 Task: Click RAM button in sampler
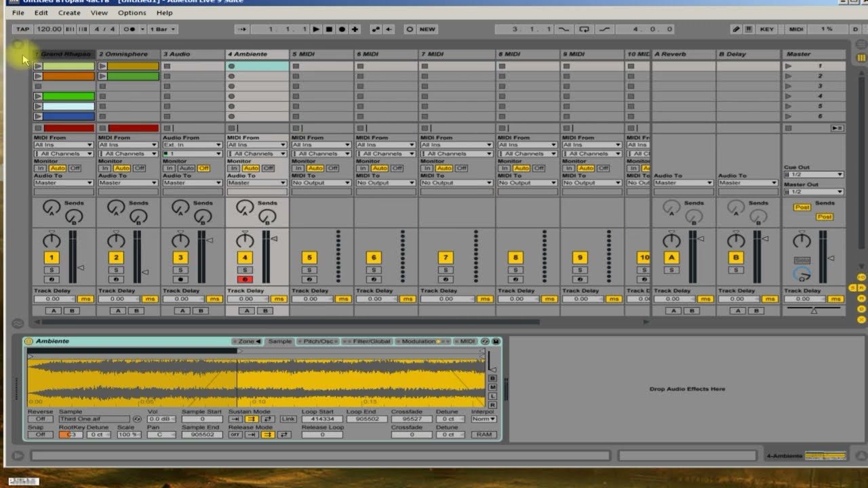coord(484,434)
